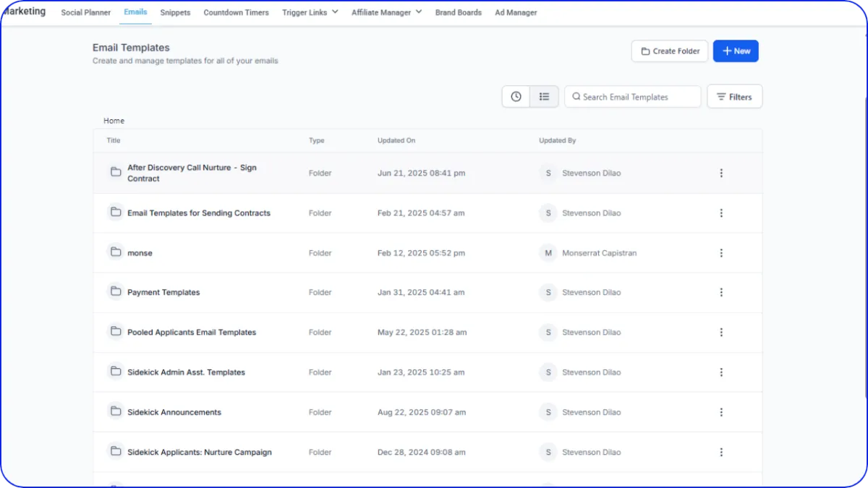Click Monserrat Capistran's M avatar
Viewport: 868px width, 488px height.
pyautogui.click(x=548, y=253)
